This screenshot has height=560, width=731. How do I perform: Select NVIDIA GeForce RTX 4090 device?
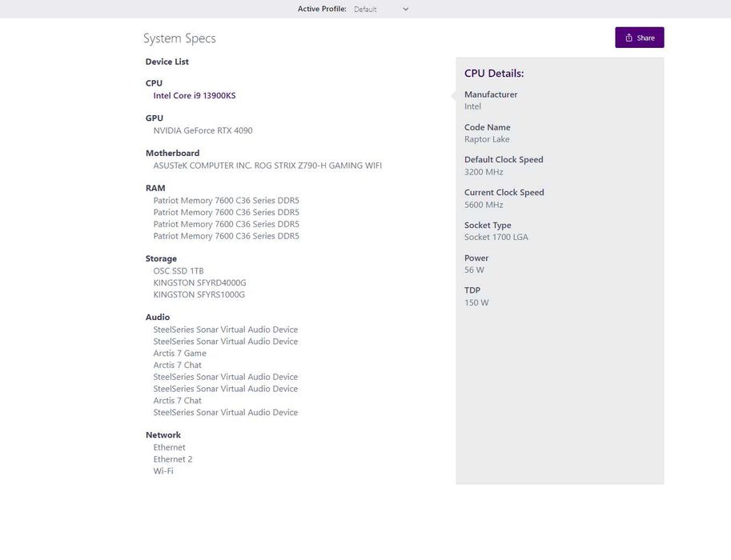tap(203, 130)
